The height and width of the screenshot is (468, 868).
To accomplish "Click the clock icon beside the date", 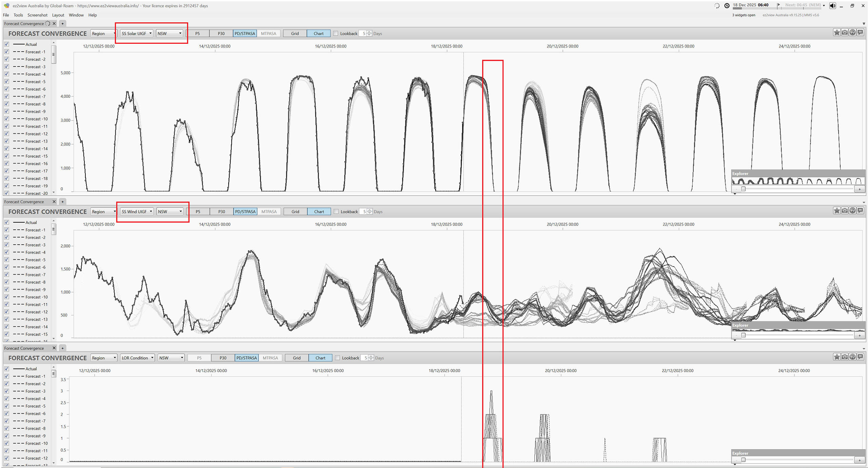I will (x=727, y=6).
